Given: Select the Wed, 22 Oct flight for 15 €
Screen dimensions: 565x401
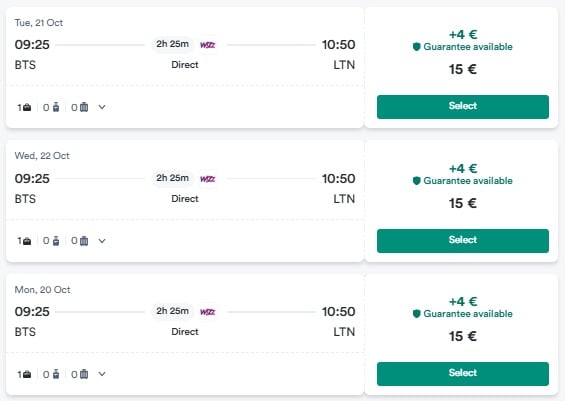Looking at the screenshot, I should point(463,241).
